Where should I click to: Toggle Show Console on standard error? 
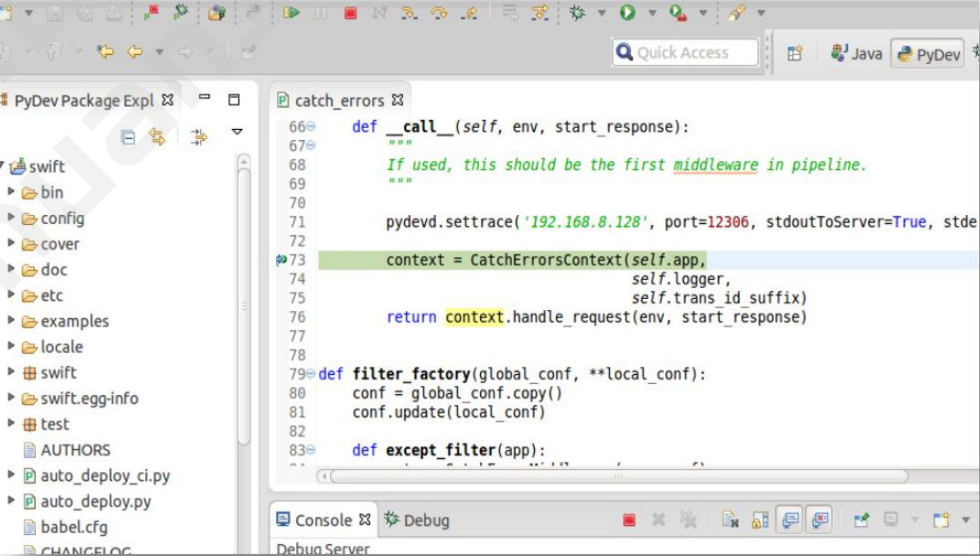pyautogui.click(x=819, y=519)
